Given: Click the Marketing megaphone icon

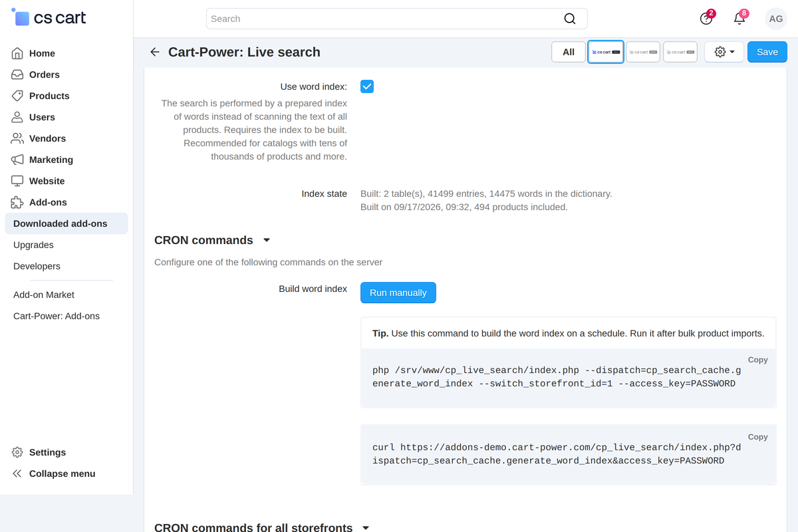Looking at the screenshot, I should click(17, 160).
